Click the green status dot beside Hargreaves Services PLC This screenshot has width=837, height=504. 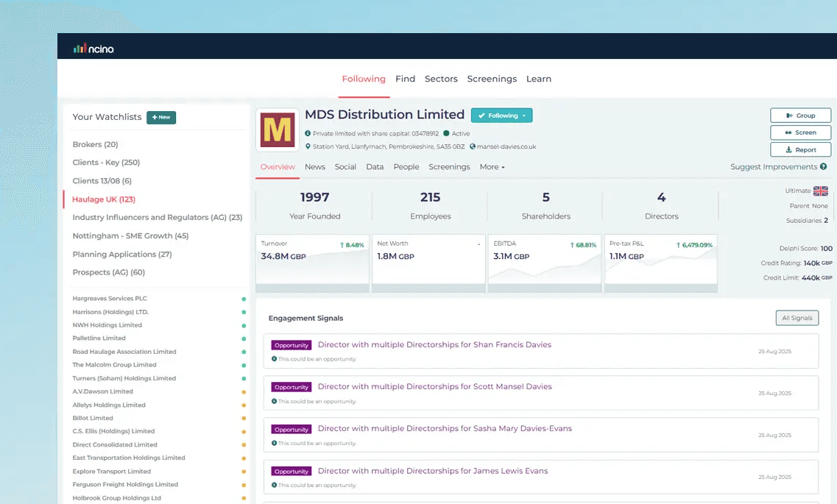pyautogui.click(x=243, y=299)
